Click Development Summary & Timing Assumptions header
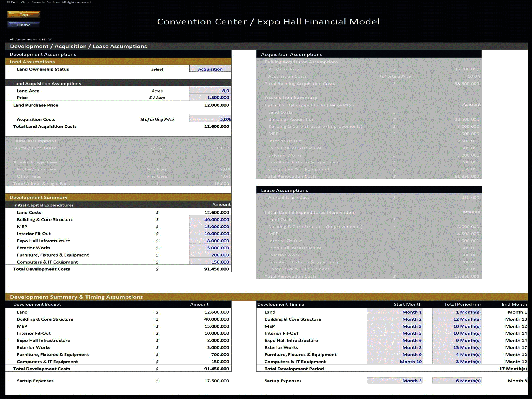Viewport: 532px width, 399px height. coord(266,297)
